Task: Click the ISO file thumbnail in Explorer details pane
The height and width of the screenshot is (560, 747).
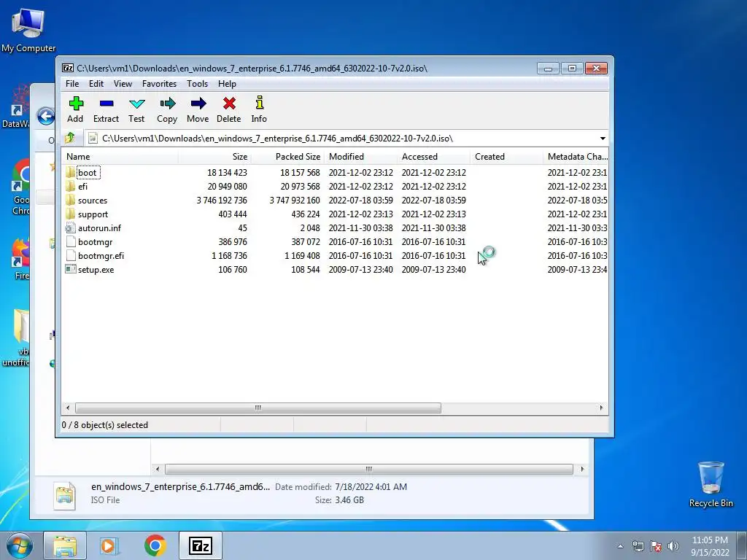Action: [65, 495]
